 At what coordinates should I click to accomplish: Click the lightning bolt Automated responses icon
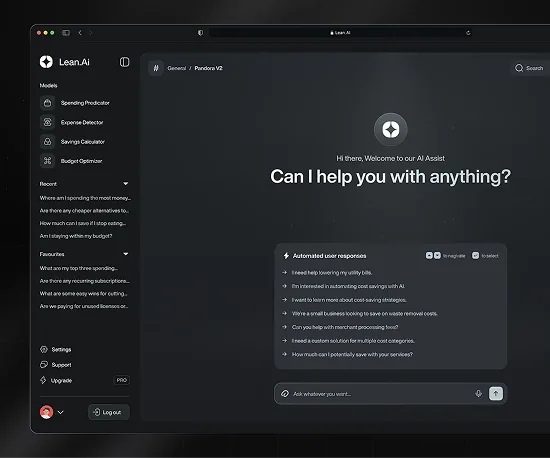[286, 256]
